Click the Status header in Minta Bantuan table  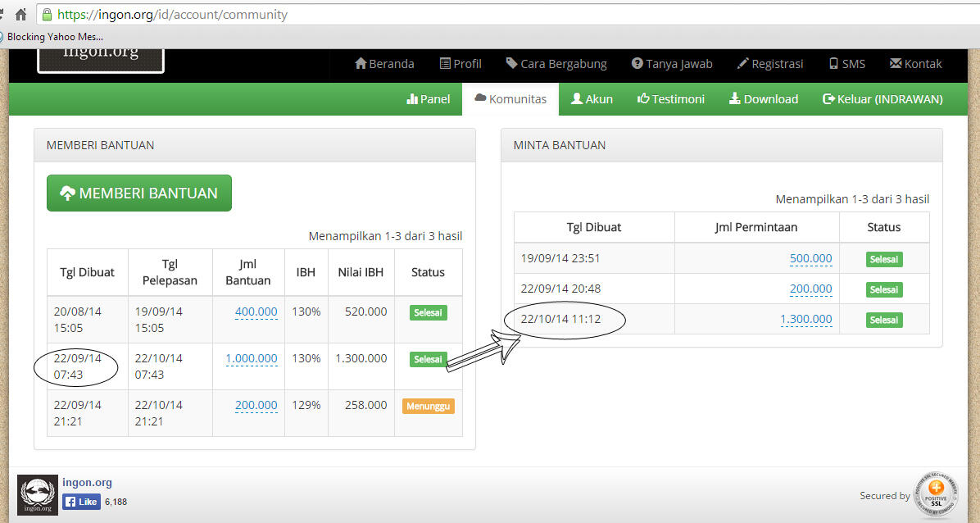coord(884,227)
